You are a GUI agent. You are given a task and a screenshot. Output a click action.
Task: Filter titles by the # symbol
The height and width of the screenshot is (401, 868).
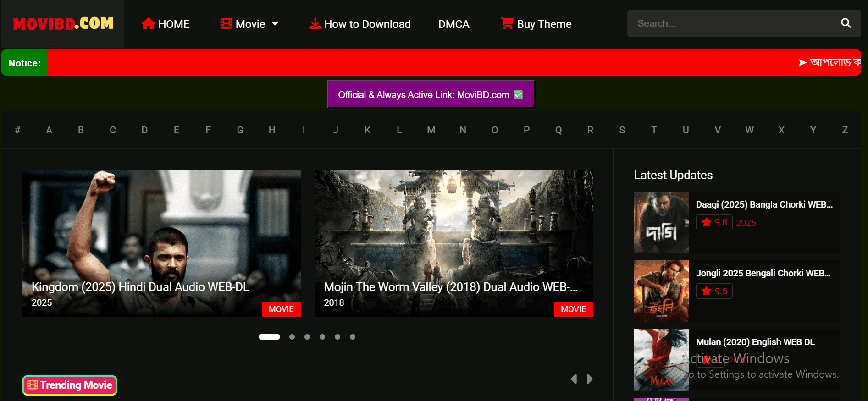(17, 130)
